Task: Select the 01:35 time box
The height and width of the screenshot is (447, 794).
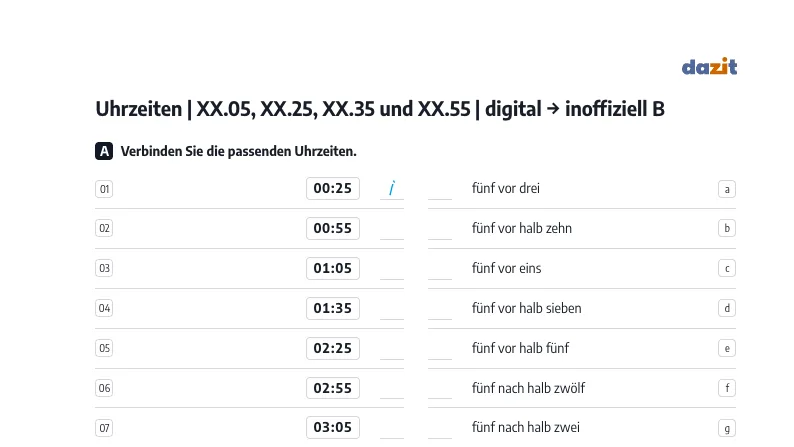Action: coord(333,308)
